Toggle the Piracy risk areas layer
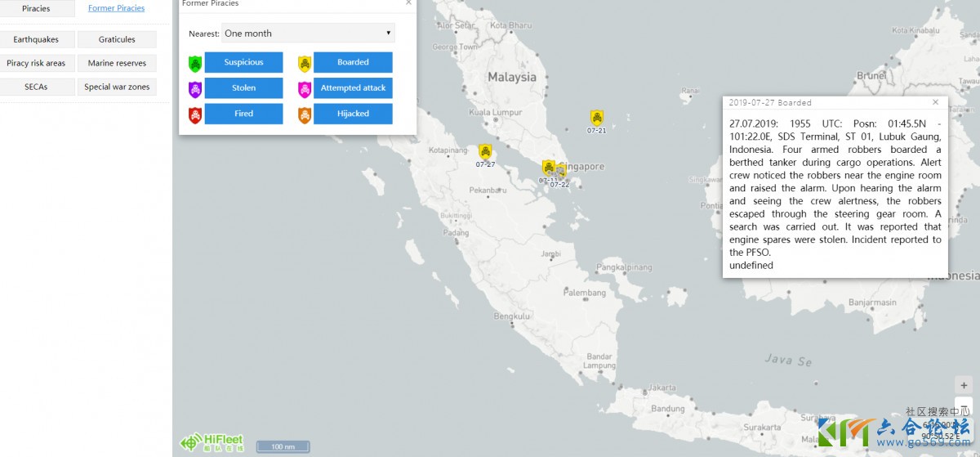 click(x=37, y=63)
